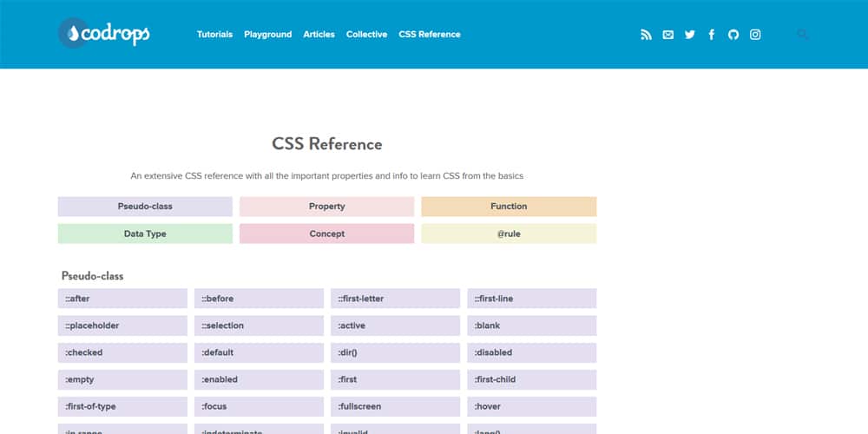Filter by the Property category button
Screen dimensions: 868x434
326,207
